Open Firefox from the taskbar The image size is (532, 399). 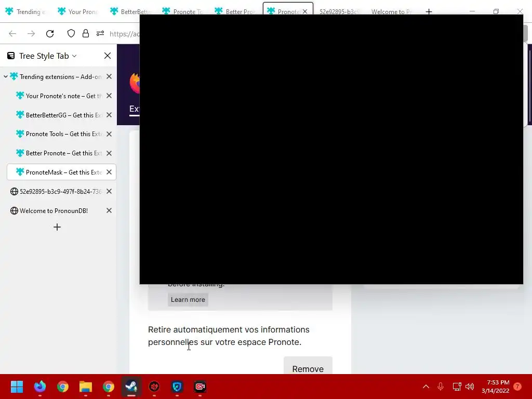pos(39,387)
